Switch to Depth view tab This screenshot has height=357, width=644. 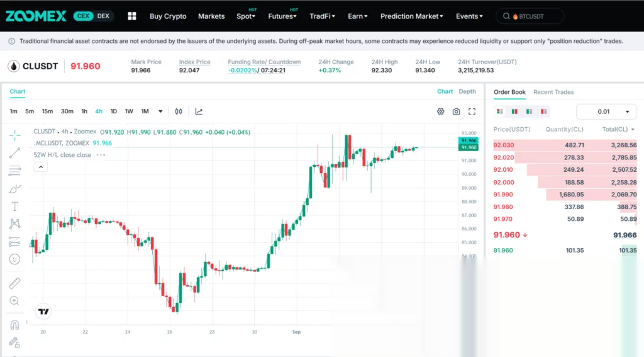(467, 91)
